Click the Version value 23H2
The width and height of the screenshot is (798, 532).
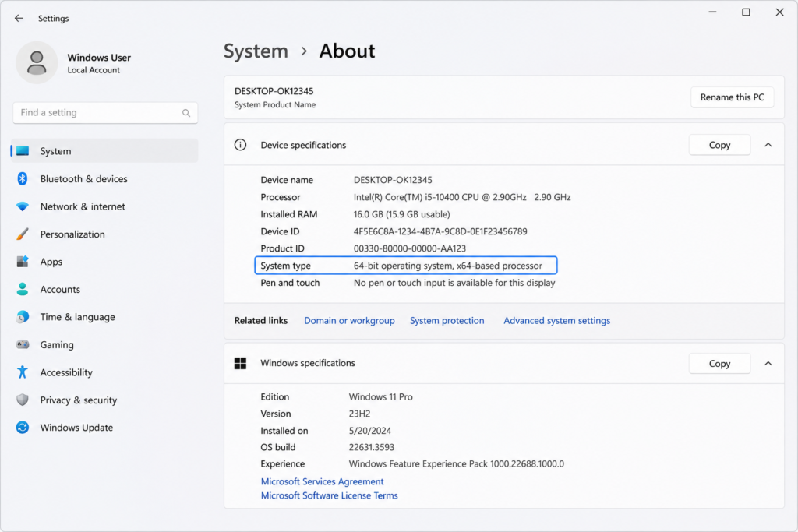[359, 414]
